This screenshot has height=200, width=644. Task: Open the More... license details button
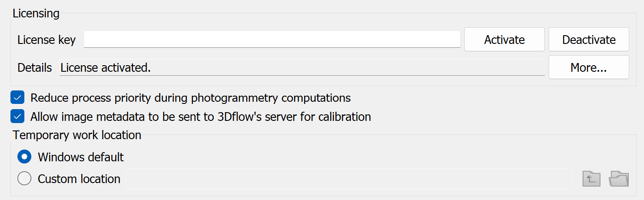click(589, 67)
